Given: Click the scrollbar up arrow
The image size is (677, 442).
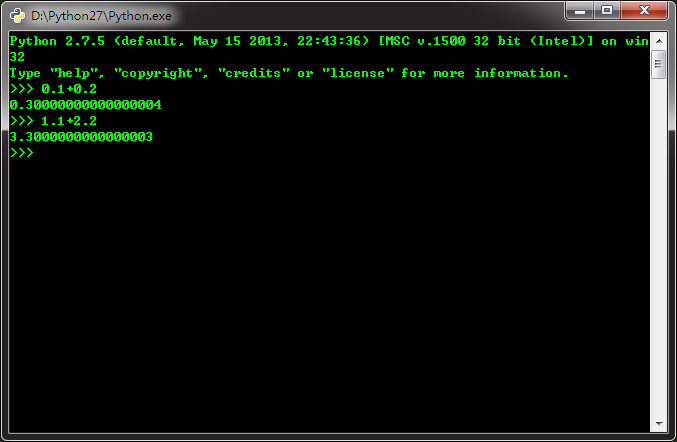Looking at the screenshot, I should tap(659, 41).
